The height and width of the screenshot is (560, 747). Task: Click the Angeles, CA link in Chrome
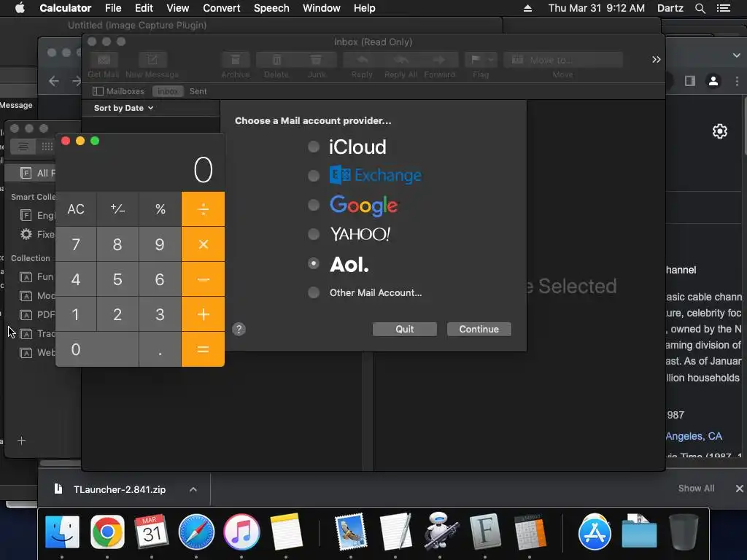pos(694,436)
